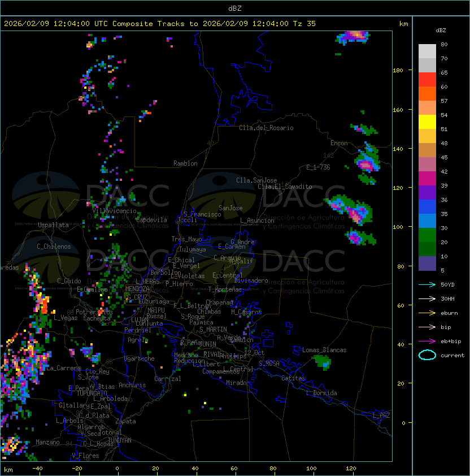
Task: Click the 'Clla.El_Cavadito' map label
Action: point(285,187)
